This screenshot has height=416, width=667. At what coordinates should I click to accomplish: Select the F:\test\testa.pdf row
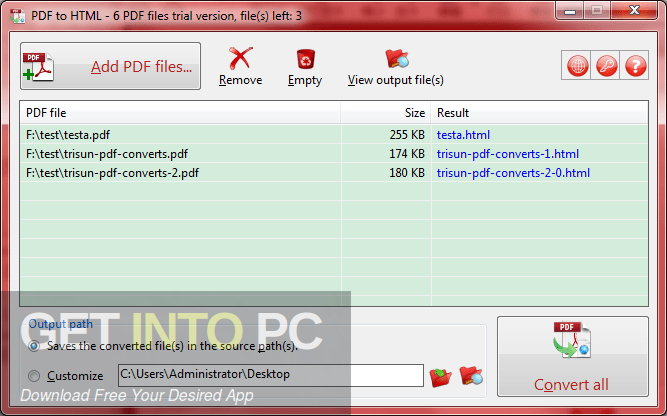(334, 134)
